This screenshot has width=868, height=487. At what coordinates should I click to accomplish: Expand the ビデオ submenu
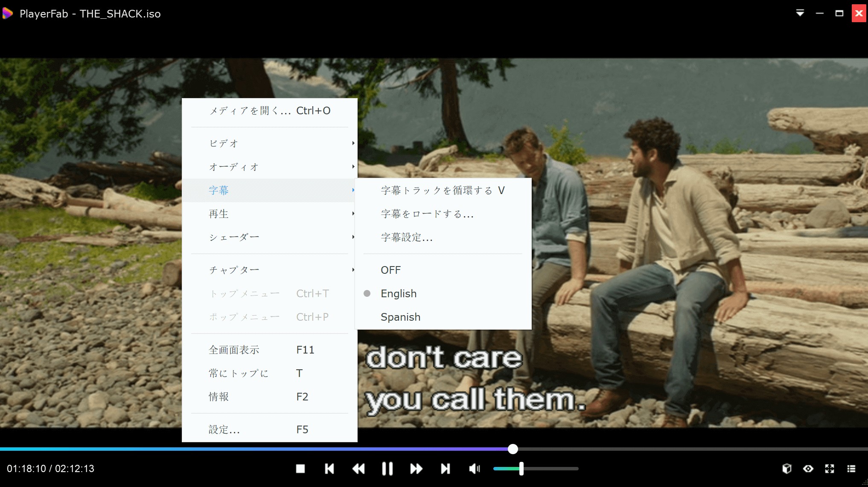[270, 143]
